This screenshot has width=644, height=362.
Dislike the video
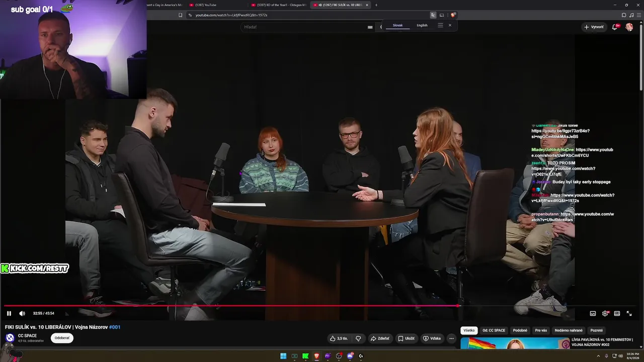coord(358,338)
